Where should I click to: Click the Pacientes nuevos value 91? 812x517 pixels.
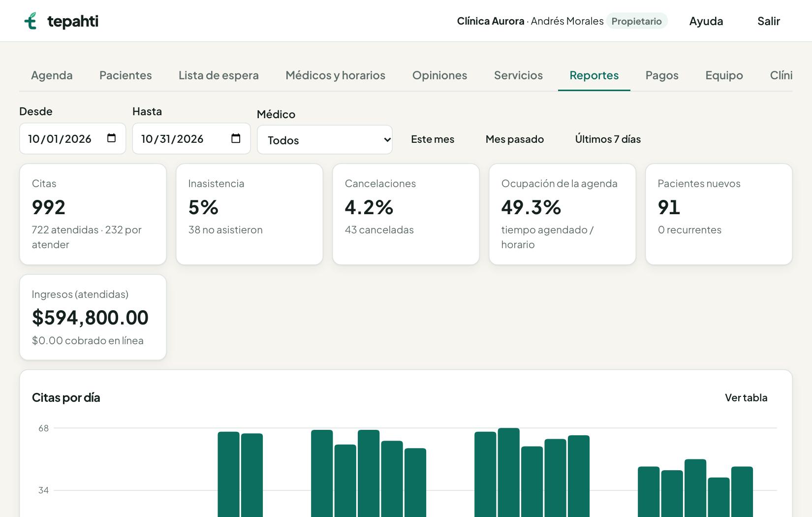[x=669, y=207]
